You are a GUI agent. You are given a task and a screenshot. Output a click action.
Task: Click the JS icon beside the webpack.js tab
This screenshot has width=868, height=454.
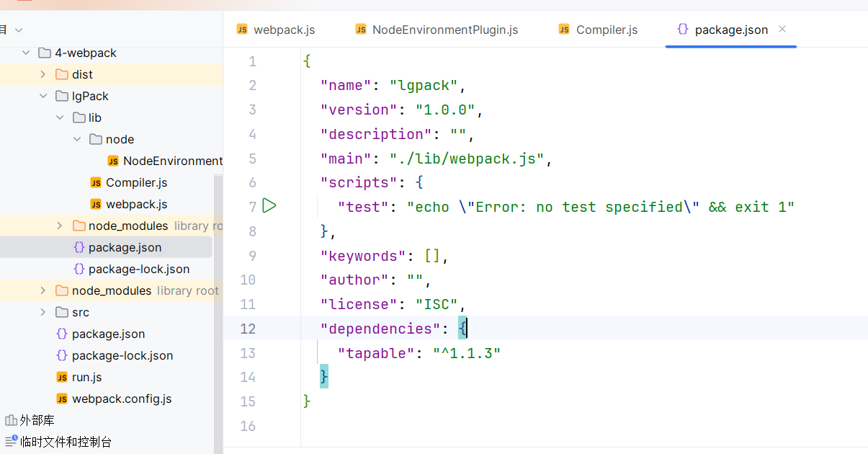pos(241,30)
